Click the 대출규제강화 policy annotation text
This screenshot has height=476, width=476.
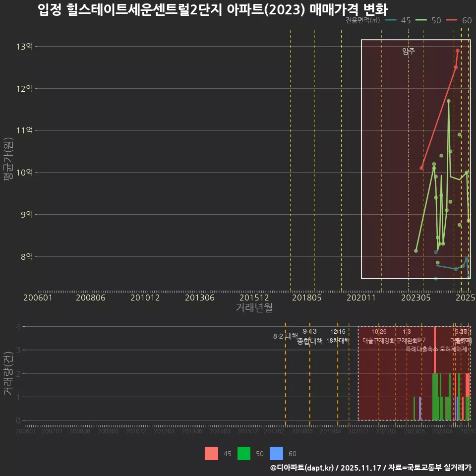[378, 341]
